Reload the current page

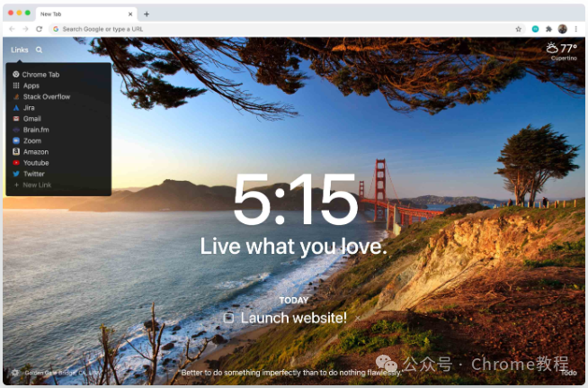[39, 29]
